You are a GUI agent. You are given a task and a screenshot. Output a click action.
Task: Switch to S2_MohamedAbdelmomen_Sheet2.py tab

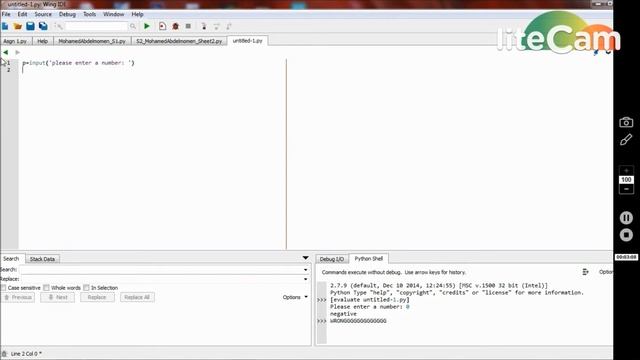click(179, 41)
